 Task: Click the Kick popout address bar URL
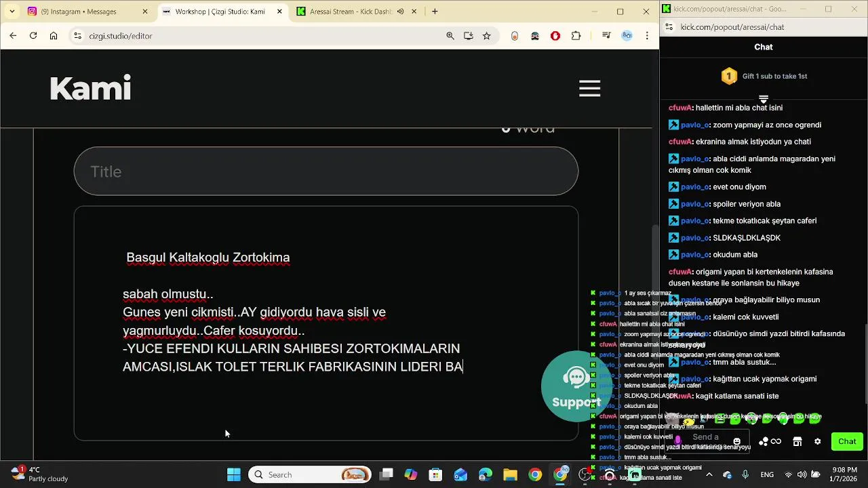(732, 27)
